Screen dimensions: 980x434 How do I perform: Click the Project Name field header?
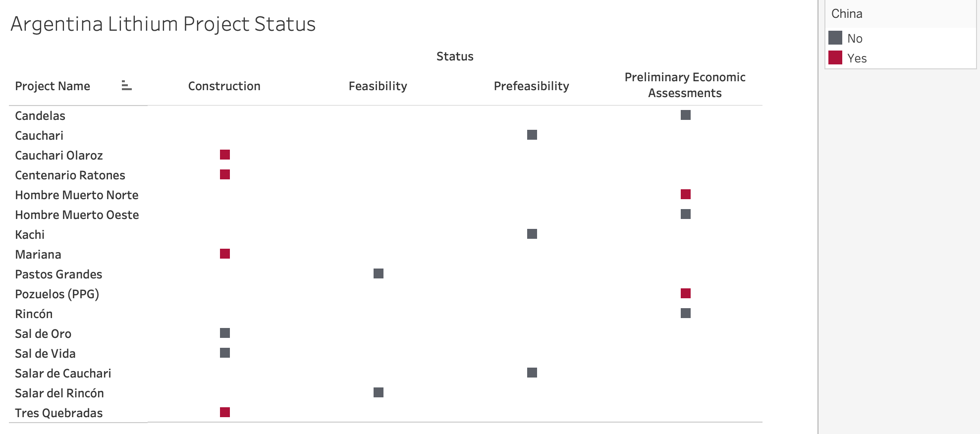point(53,86)
